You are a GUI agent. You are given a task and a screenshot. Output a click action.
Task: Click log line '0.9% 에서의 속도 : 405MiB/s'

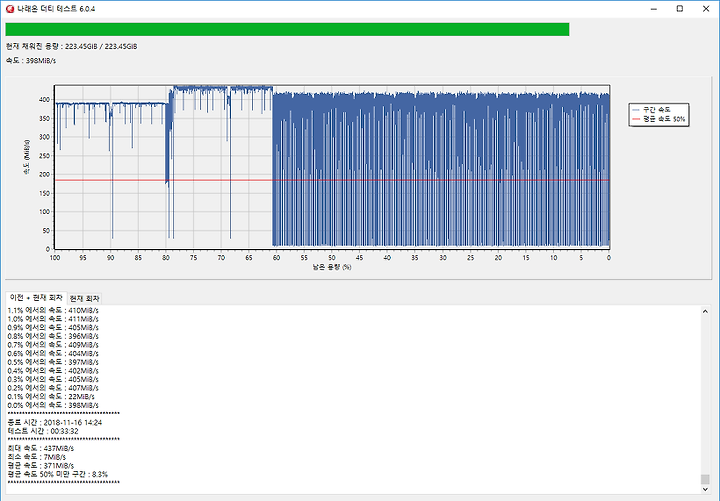click(53, 327)
